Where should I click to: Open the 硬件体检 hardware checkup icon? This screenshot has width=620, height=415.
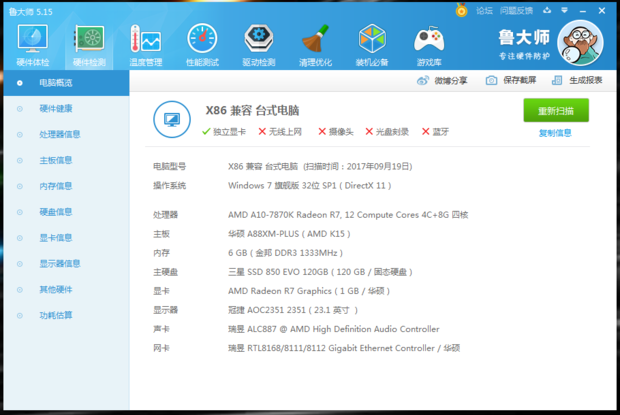[33, 45]
